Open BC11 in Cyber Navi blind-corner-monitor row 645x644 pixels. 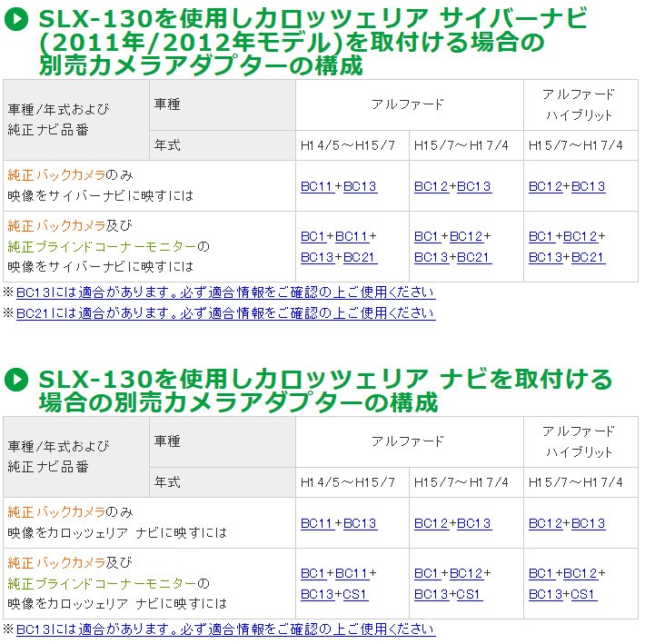[352, 236]
